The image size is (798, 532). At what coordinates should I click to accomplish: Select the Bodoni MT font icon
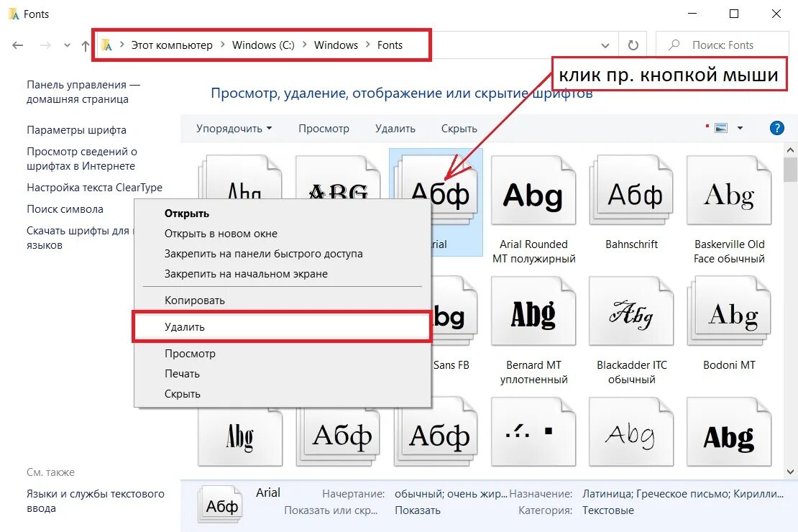pyautogui.click(x=729, y=311)
